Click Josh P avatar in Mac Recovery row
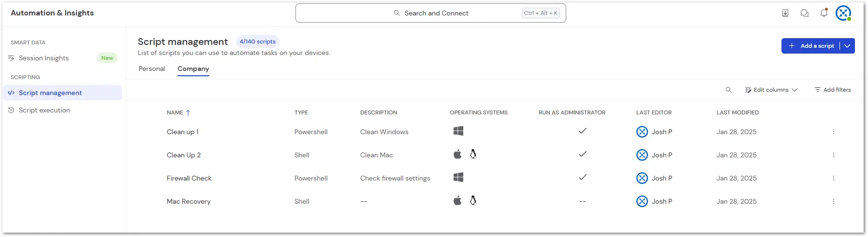 (x=642, y=201)
